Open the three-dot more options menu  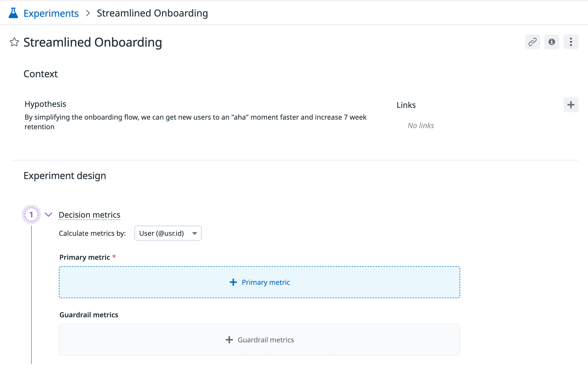tap(571, 42)
